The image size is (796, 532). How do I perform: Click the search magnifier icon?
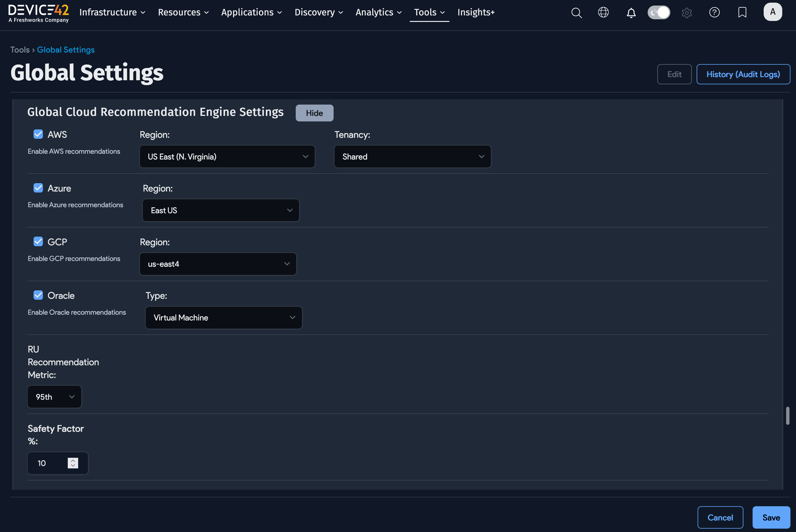[576, 13]
